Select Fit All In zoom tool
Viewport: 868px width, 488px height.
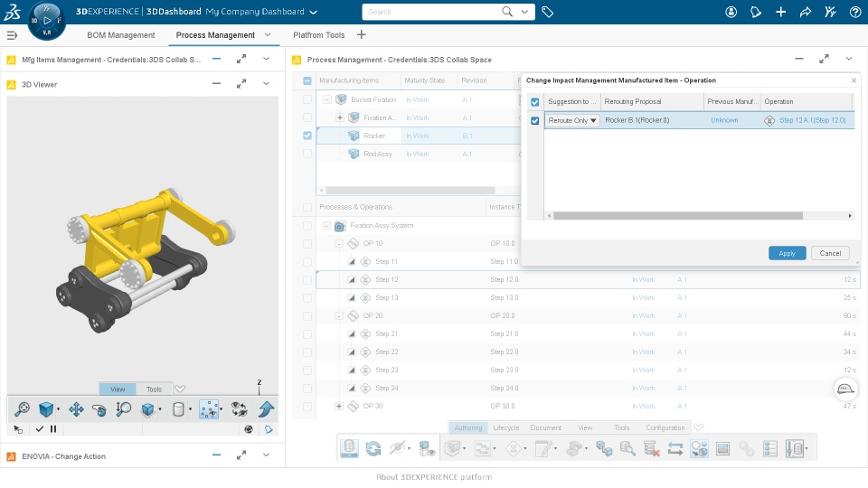[x=22, y=408]
